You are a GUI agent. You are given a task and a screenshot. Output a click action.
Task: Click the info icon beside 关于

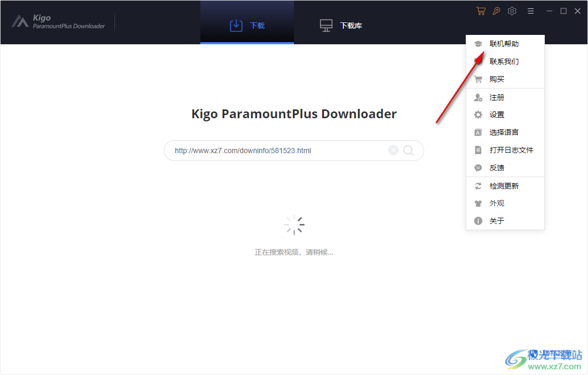(x=478, y=221)
